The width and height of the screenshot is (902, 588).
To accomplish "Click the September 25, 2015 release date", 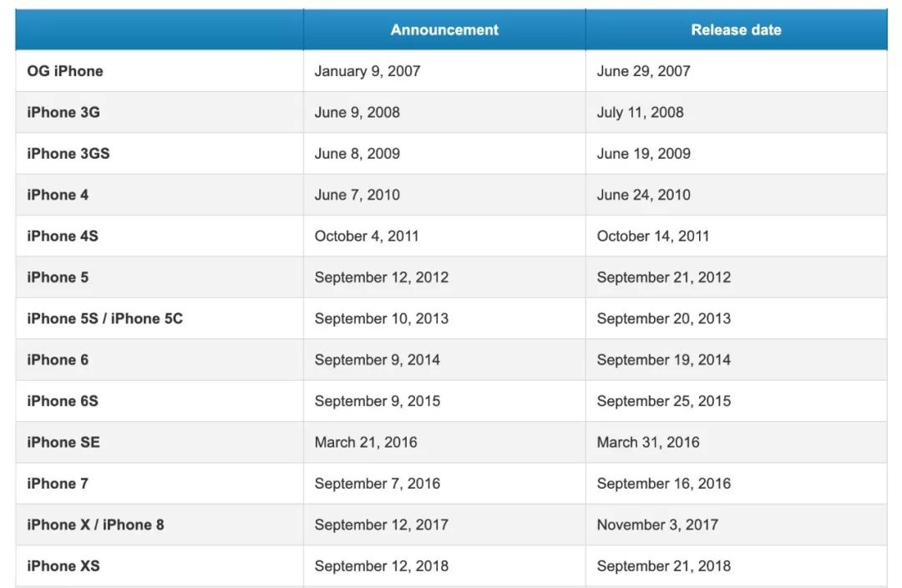I will click(664, 401).
